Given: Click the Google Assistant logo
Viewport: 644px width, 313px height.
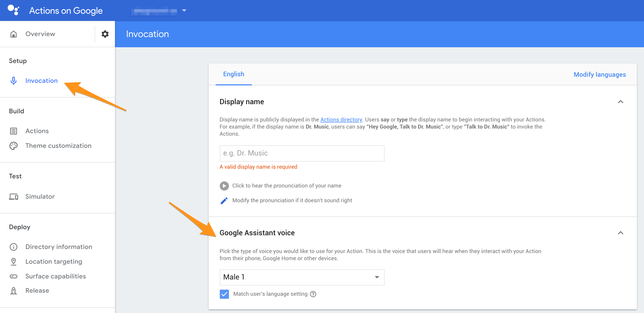Looking at the screenshot, I should (13, 10).
